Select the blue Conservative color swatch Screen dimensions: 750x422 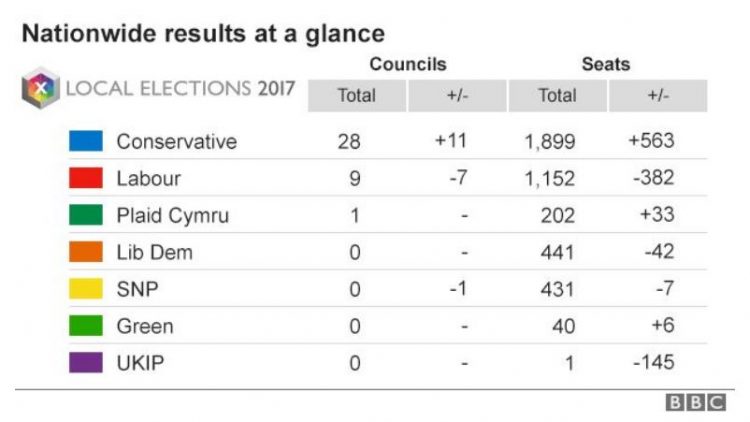[86, 141]
